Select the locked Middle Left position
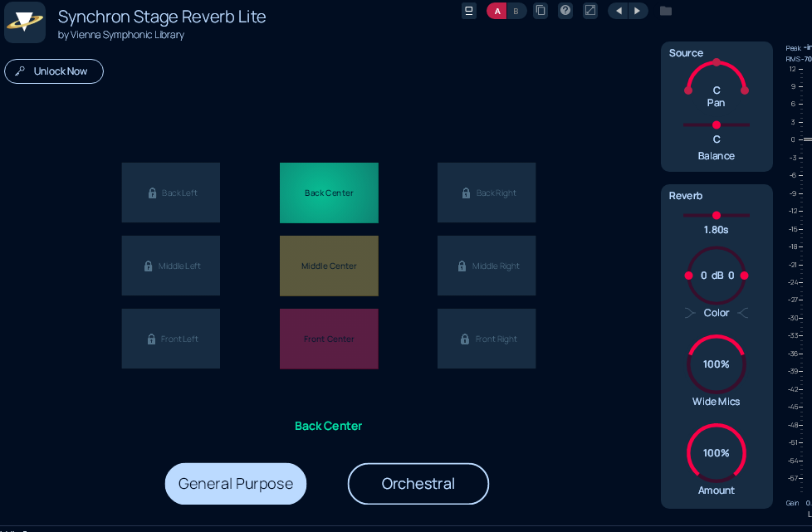Viewport: 812px width, 532px height. tap(171, 266)
